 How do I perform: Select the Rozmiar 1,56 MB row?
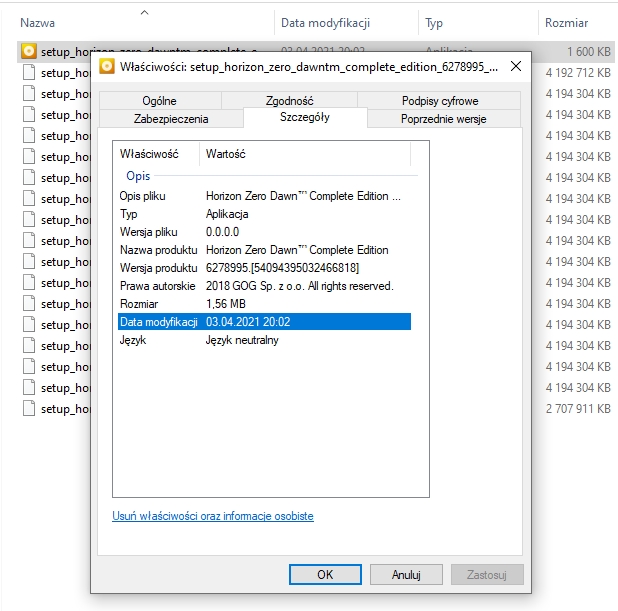point(264,304)
